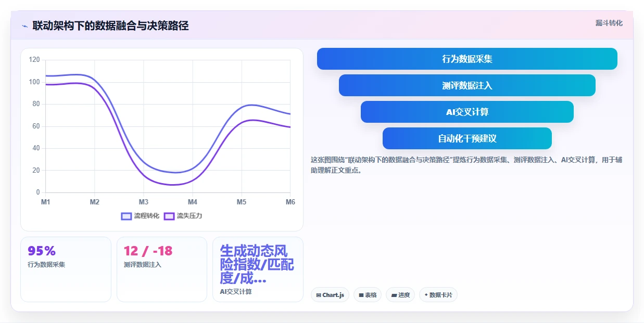644x323 pixels.
Task: Click the 95% metric value
Action: point(42,251)
